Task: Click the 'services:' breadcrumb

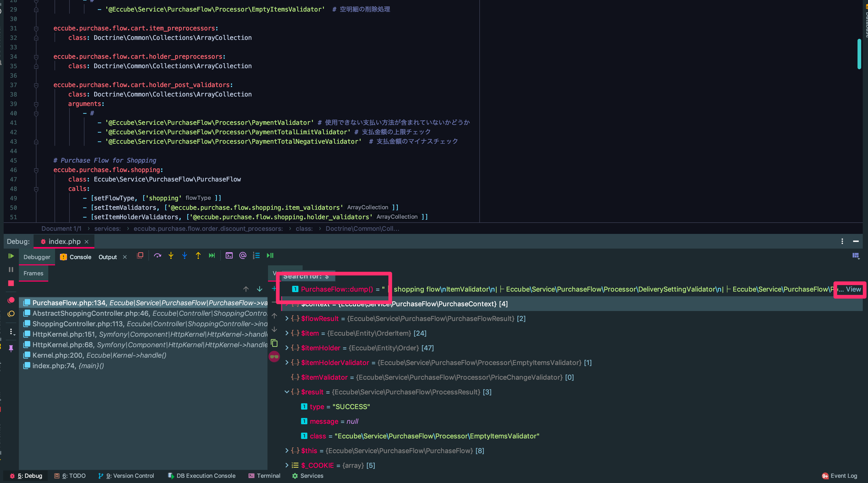Action: click(108, 229)
